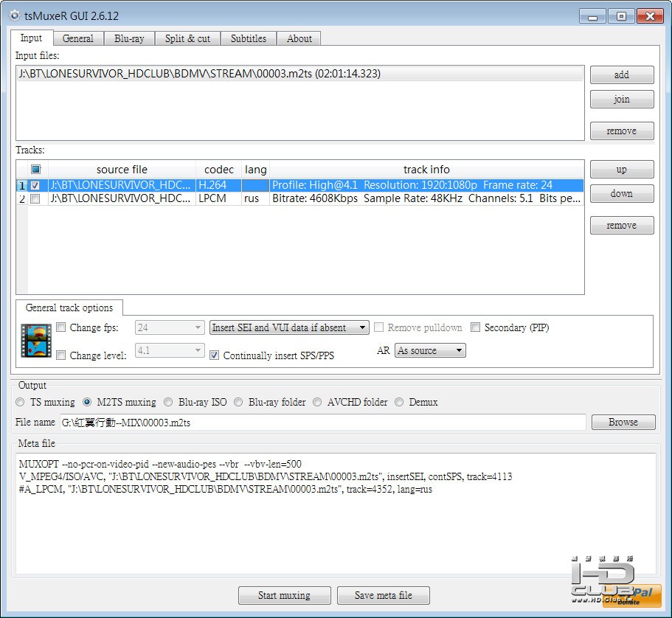The width and height of the screenshot is (672, 618).
Task: Click the Save meta file button
Action: [x=384, y=595]
